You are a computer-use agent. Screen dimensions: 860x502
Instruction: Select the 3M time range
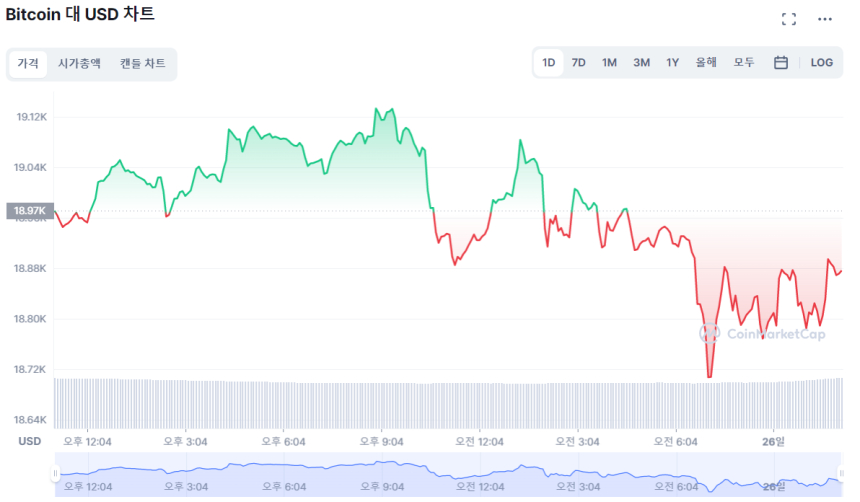coord(641,62)
